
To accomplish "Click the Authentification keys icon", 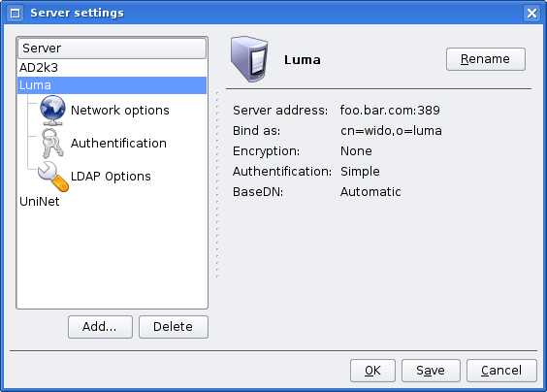I will point(52,143).
